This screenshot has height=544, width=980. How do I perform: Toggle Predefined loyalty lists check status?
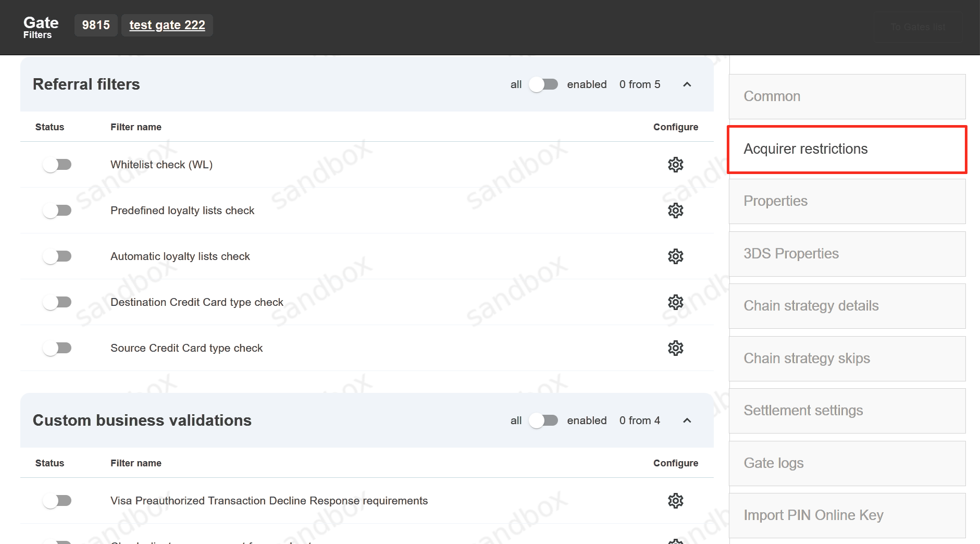pyautogui.click(x=57, y=211)
